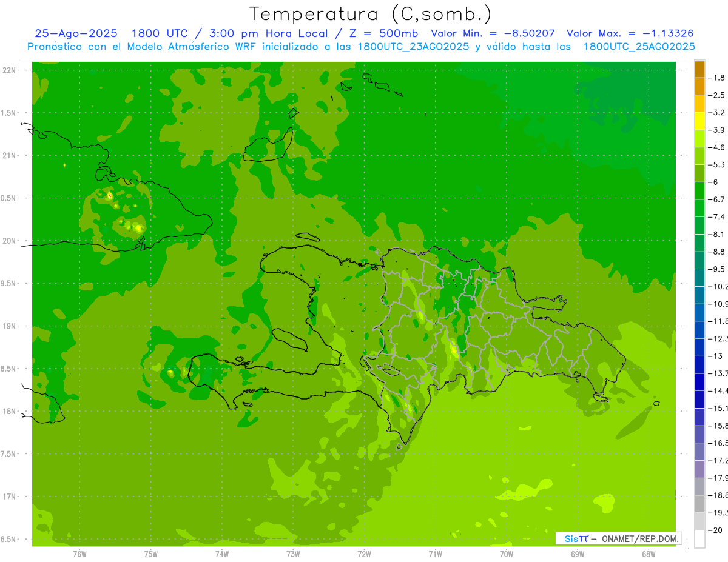The image size is (728, 562).
Task: Click the '74W' longitude label
Action: [222, 554]
